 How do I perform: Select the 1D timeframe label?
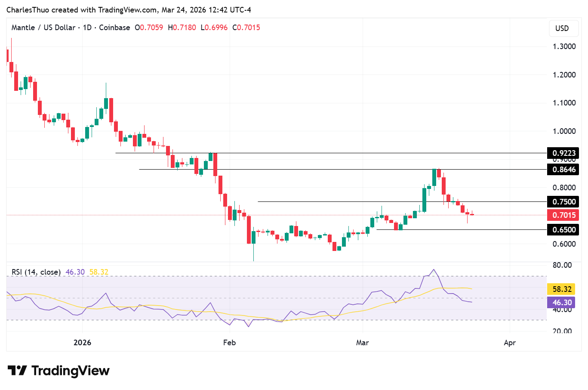coord(85,28)
